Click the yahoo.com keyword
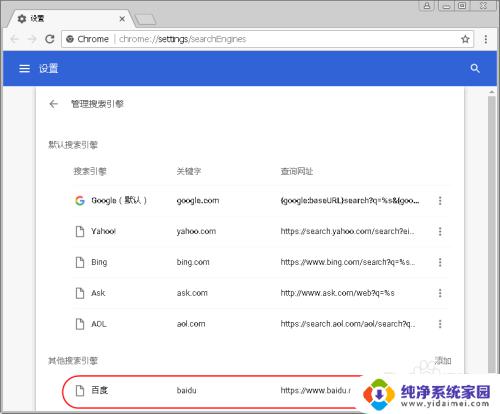This screenshot has height=414, width=500. point(196,231)
